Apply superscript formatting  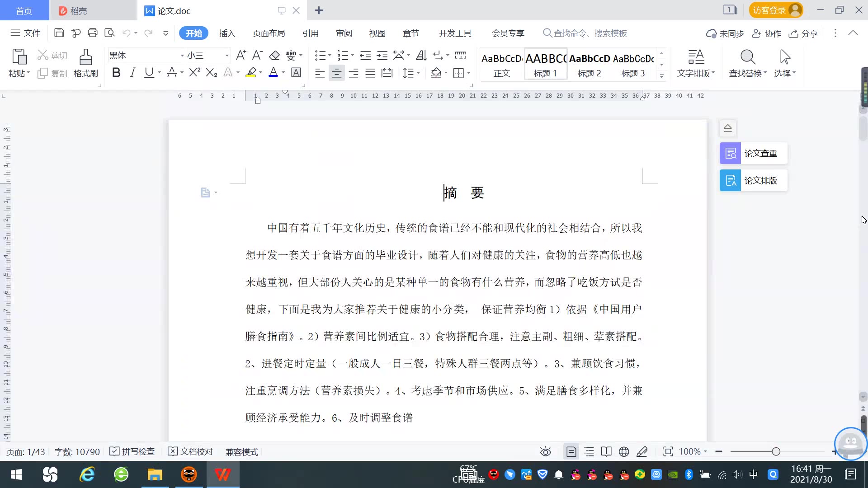(x=194, y=73)
